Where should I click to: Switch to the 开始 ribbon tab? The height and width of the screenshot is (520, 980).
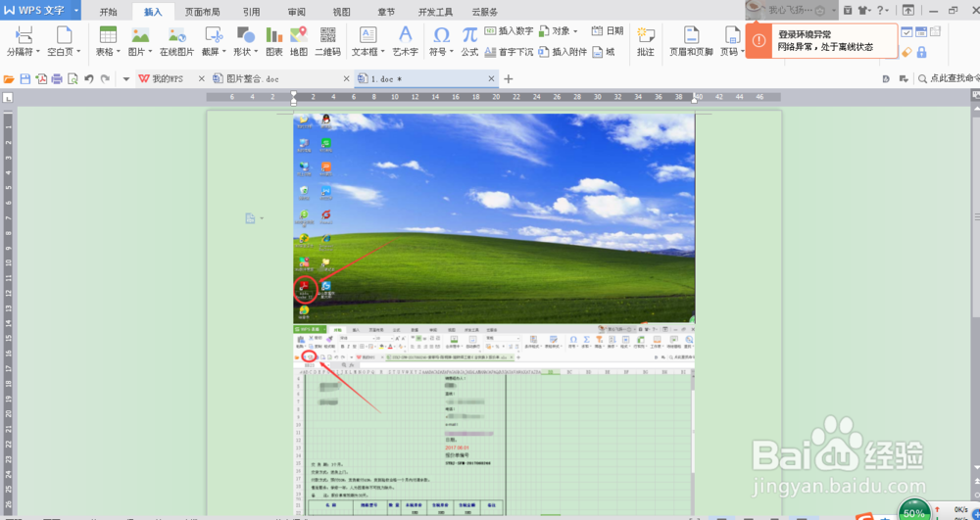click(x=108, y=12)
